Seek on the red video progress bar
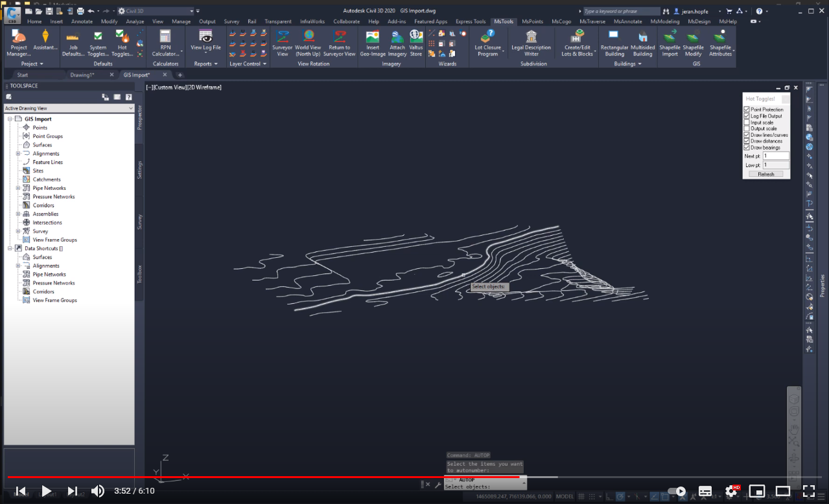 [x=259, y=477]
